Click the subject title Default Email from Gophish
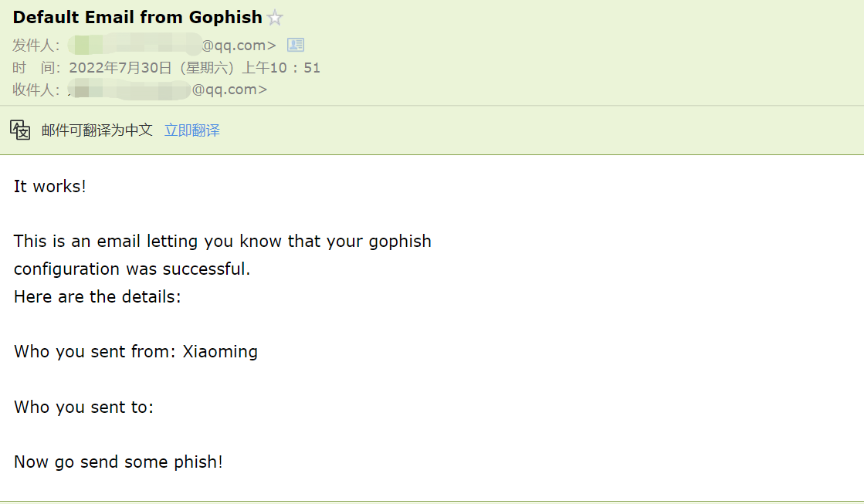 (137, 17)
